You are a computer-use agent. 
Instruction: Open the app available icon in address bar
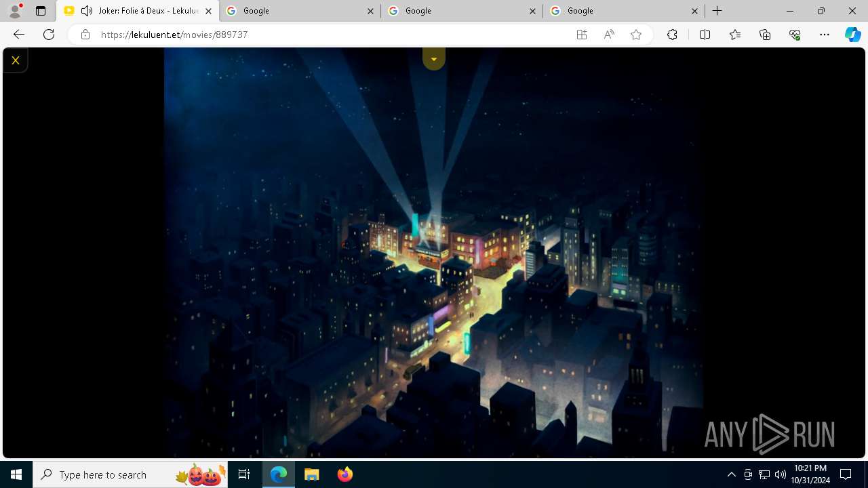point(582,35)
